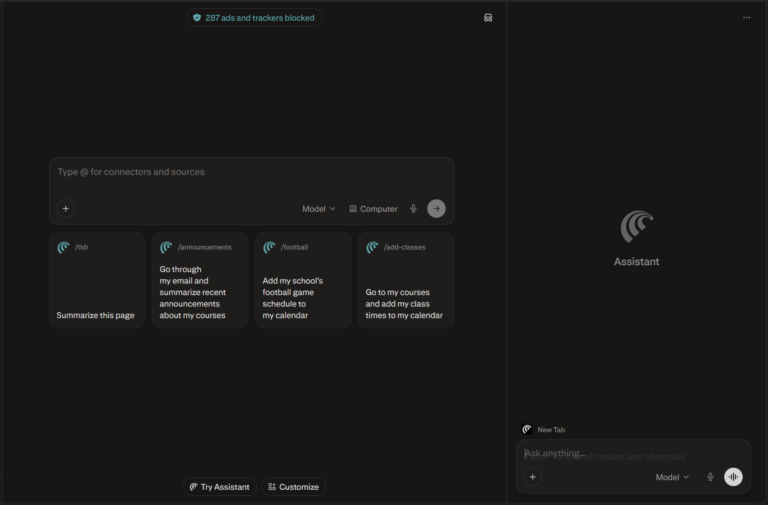Select the /tldr Summarize this page shortcut
The height and width of the screenshot is (505, 768).
point(97,280)
